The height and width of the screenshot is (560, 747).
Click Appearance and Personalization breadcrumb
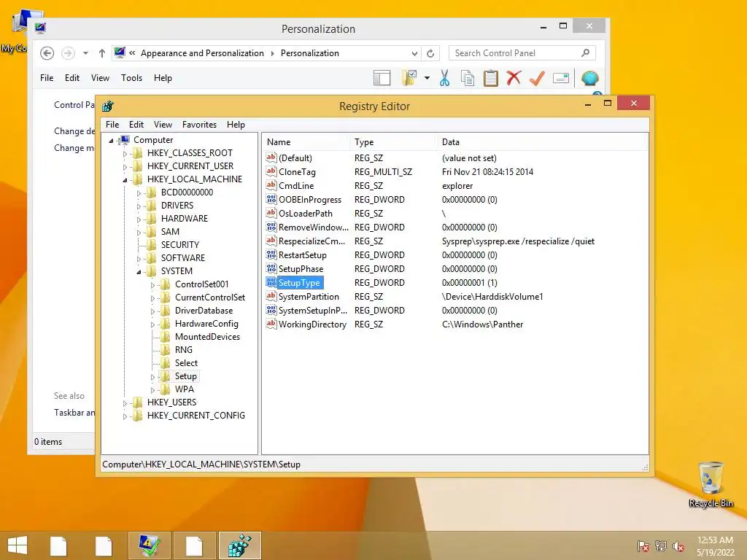pyautogui.click(x=202, y=52)
